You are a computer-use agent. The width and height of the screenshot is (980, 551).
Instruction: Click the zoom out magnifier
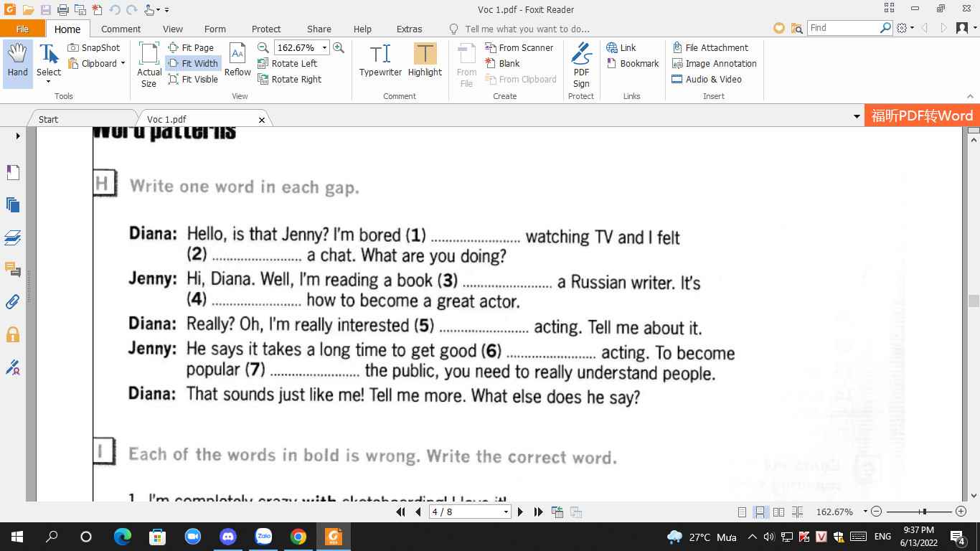coord(263,47)
